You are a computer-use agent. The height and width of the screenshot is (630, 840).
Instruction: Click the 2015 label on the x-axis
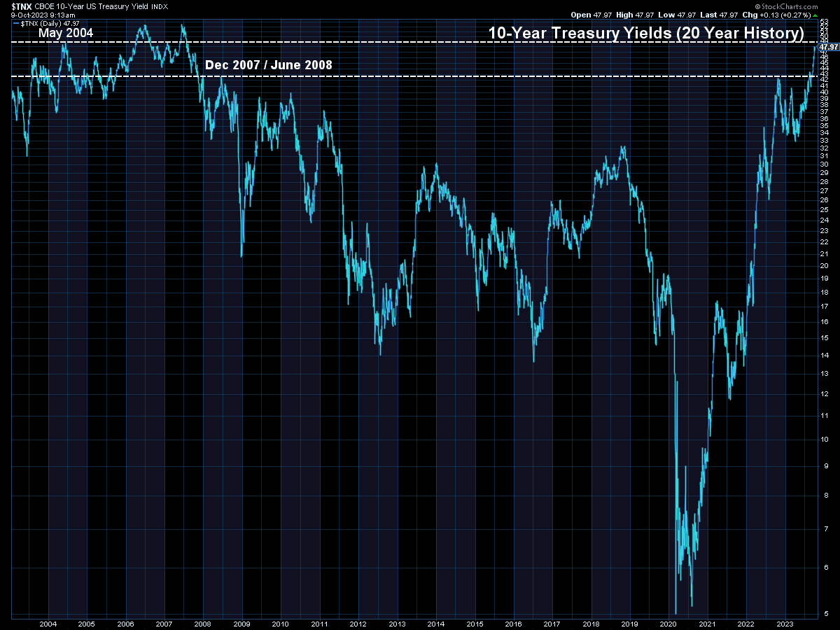tap(474, 624)
